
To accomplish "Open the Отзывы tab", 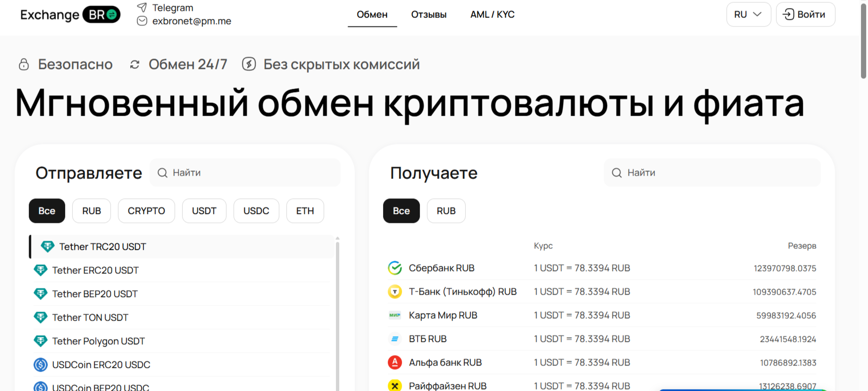I will (x=428, y=15).
